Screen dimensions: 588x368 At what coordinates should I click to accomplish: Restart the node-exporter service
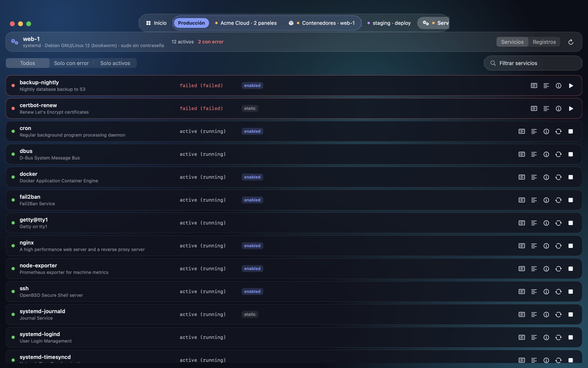(x=558, y=269)
